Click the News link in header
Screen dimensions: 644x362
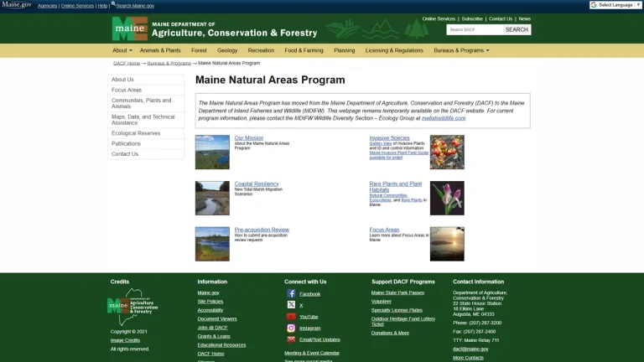524,19
